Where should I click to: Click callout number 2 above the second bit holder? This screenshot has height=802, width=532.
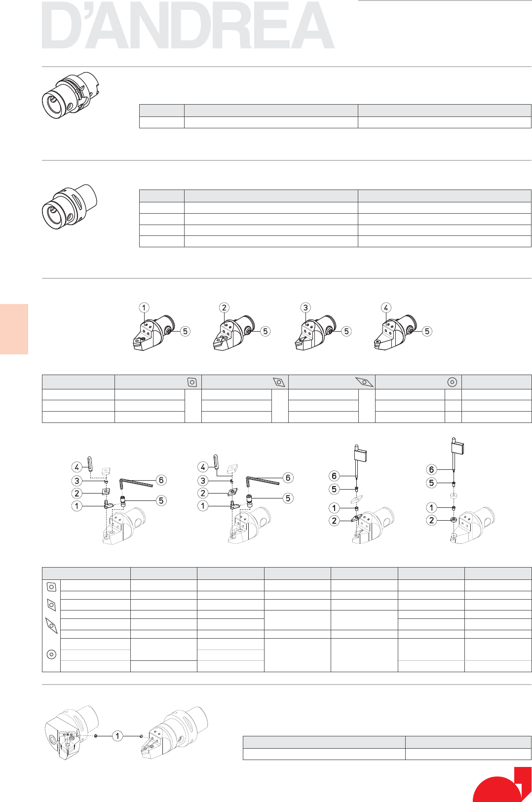(224, 307)
